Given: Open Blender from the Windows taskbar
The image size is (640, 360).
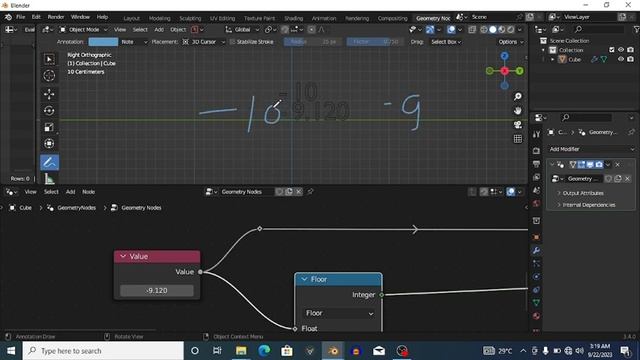Looking at the screenshot, I should pos(333,351).
